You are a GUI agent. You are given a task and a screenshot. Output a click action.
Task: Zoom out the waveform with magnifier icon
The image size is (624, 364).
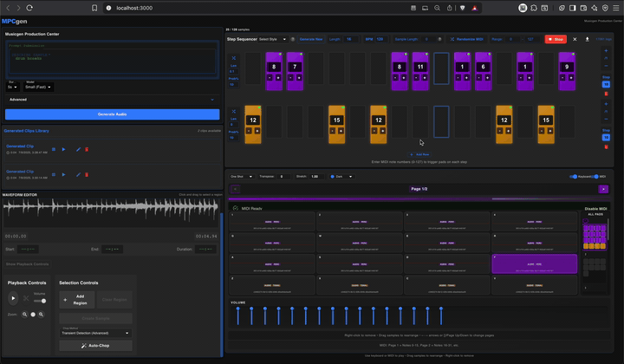(24, 315)
